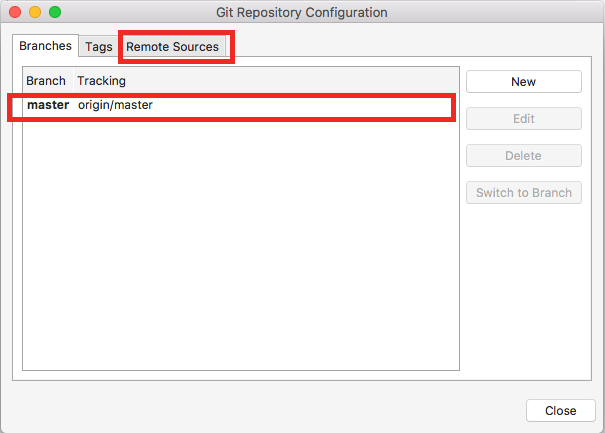This screenshot has height=433, width=605.
Task: Click empty space in the branch list
Action: point(240,250)
